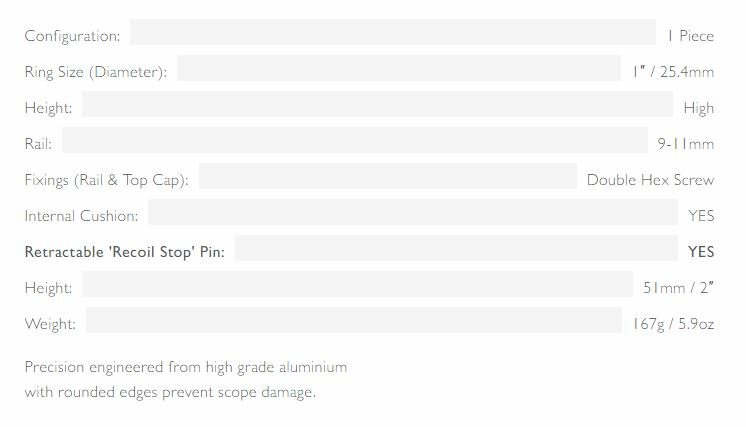Select the "Double Hex Screw" value

pos(650,180)
